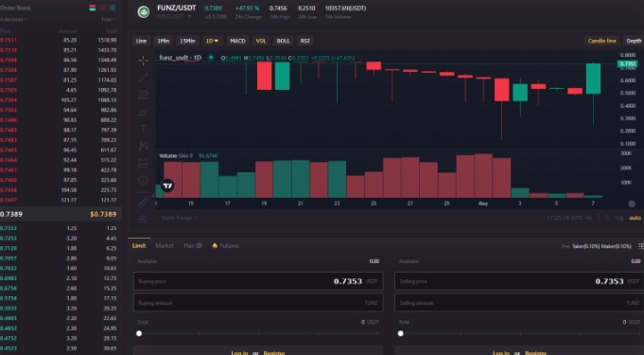The width and height of the screenshot is (644, 355).
Task: Click the FUNZ coin logo
Action: pos(144,12)
